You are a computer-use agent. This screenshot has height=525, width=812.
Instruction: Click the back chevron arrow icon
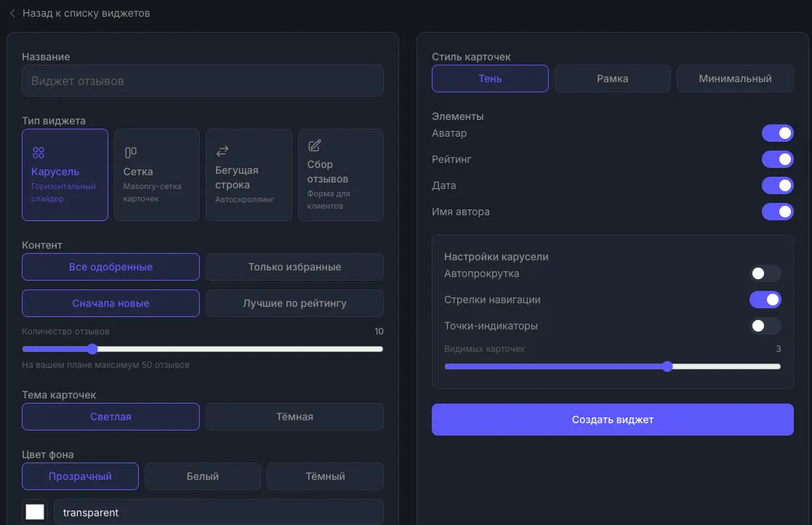[12, 13]
